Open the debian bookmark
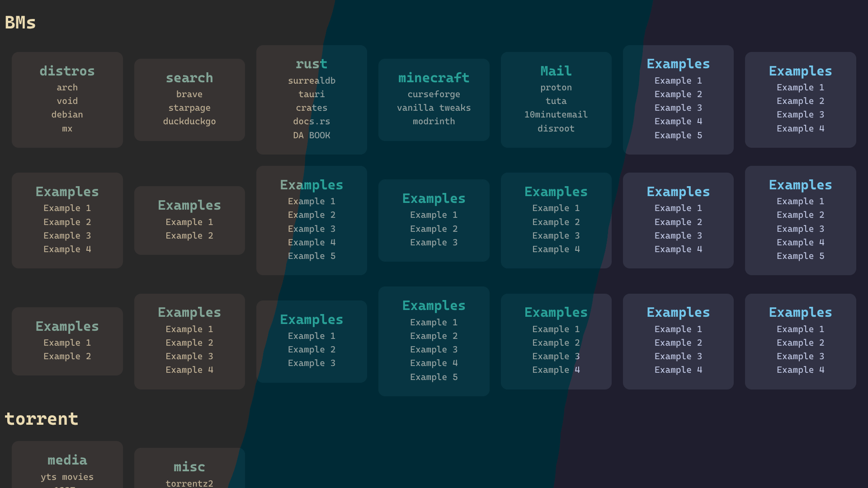This screenshot has height=488, width=868. 67,114
